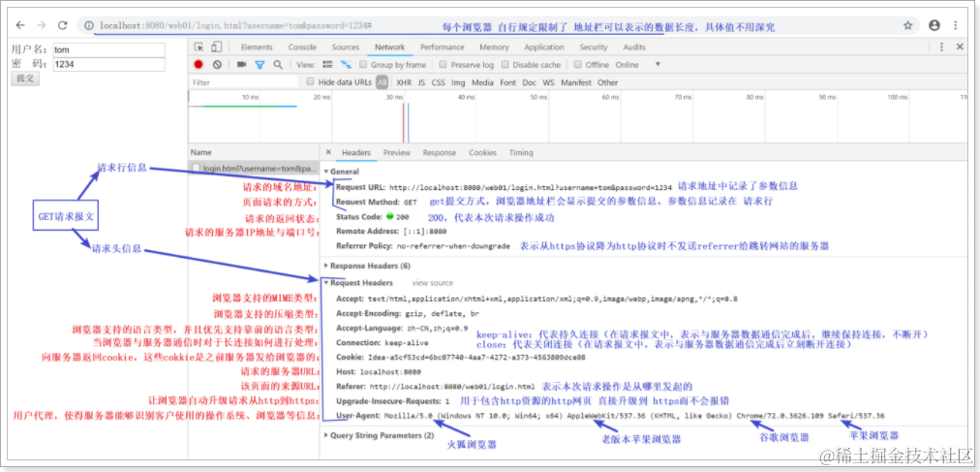This screenshot has width=980, height=472.
Task: Select the Headers detail tab
Action: (x=356, y=152)
